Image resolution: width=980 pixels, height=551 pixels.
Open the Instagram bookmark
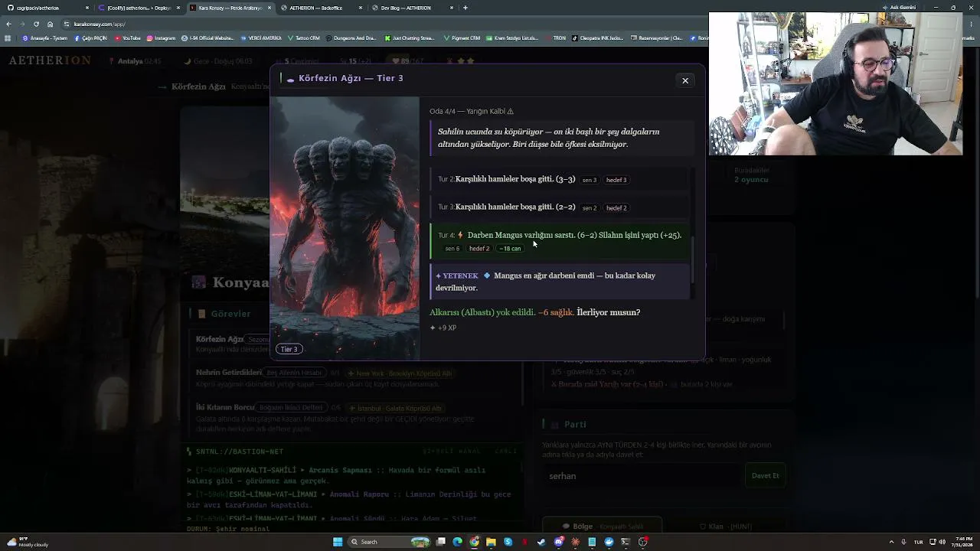(x=161, y=37)
